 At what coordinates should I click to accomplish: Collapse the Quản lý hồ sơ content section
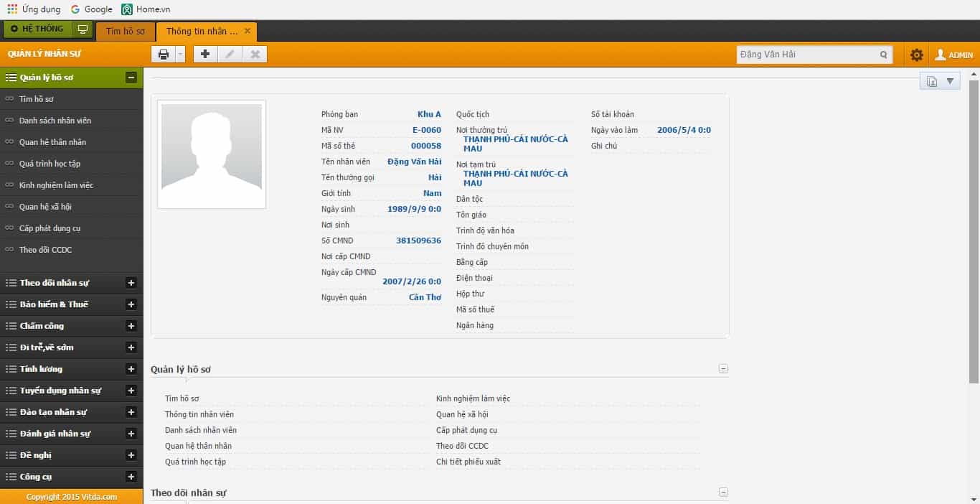pos(723,369)
